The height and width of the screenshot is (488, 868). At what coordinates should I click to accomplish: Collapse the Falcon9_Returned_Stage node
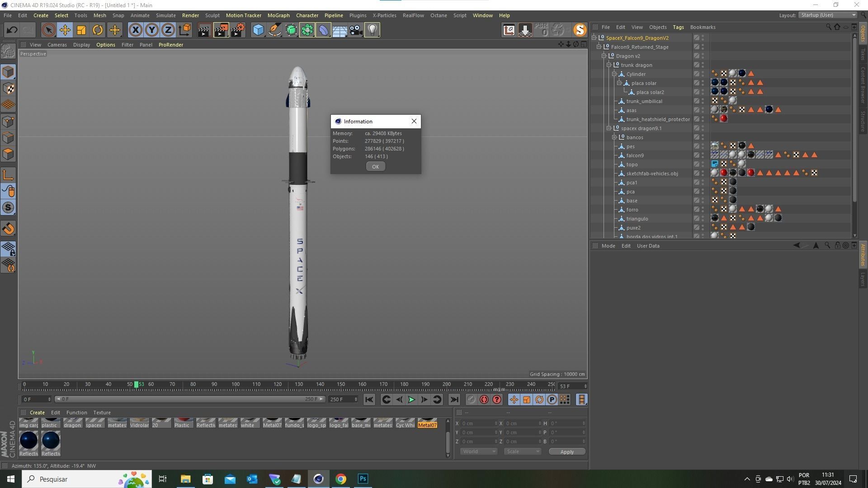(x=599, y=47)
